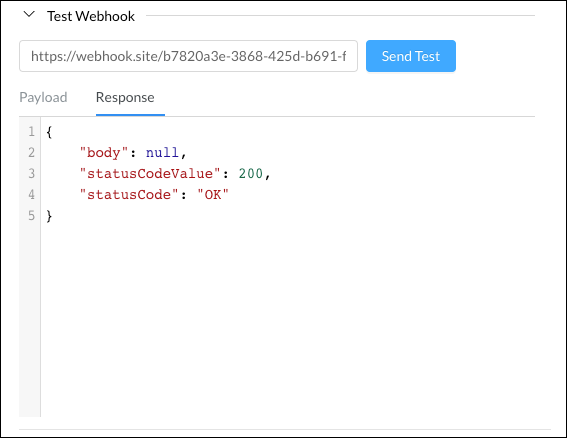The width and height of the screenshot is (567, 438).
Task: Collapse the Test Webhook section chevron
Action: click(29, 15)
